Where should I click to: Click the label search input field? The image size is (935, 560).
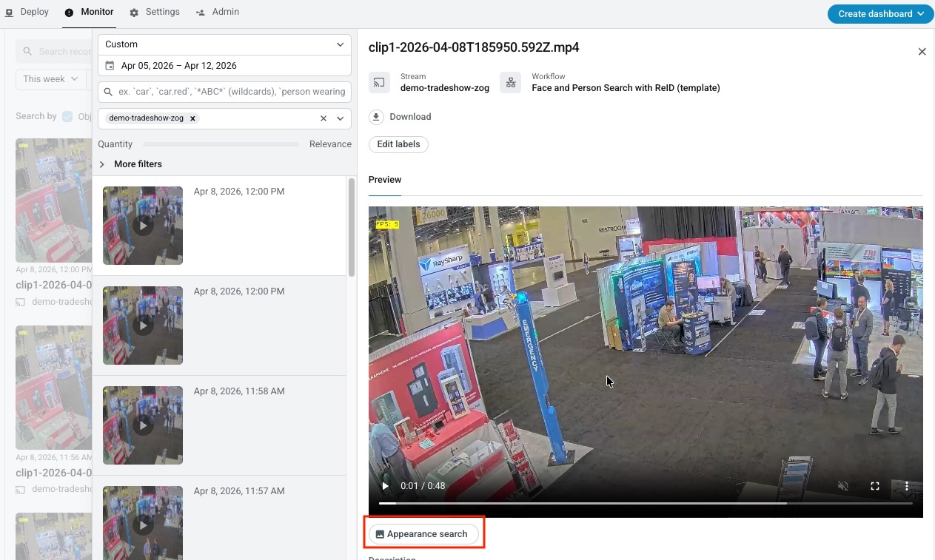(x=224, y=92)
